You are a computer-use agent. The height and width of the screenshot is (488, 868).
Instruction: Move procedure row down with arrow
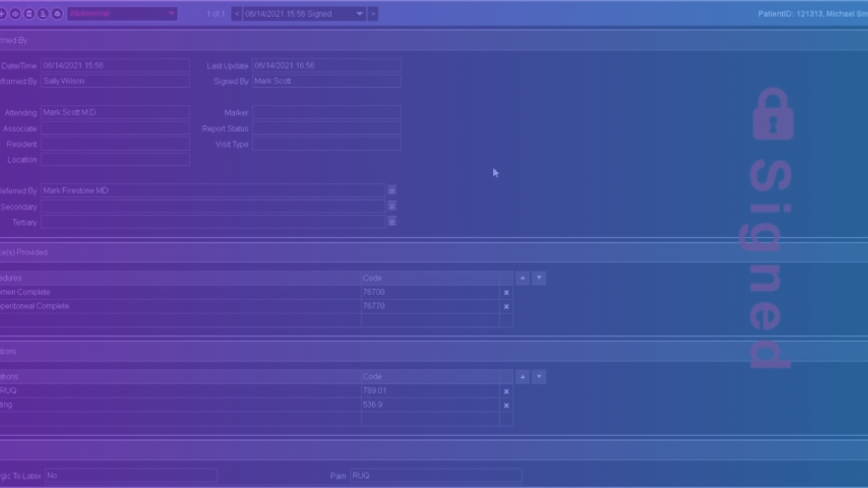[539, 278]
